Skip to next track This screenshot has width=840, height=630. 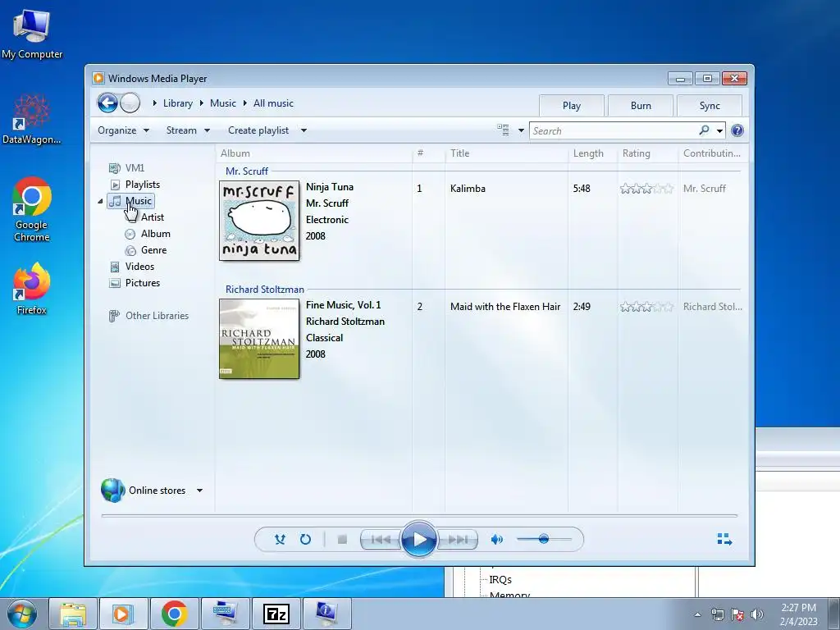click(x=457, y=539)
